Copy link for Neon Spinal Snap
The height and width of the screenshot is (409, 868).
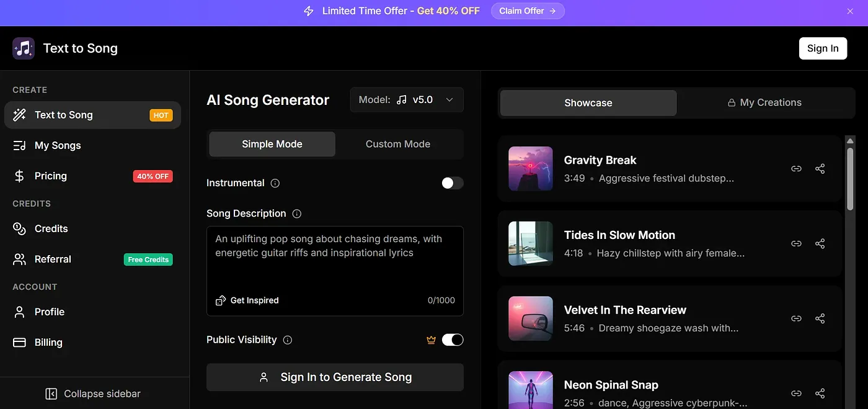tap(796, 393)
